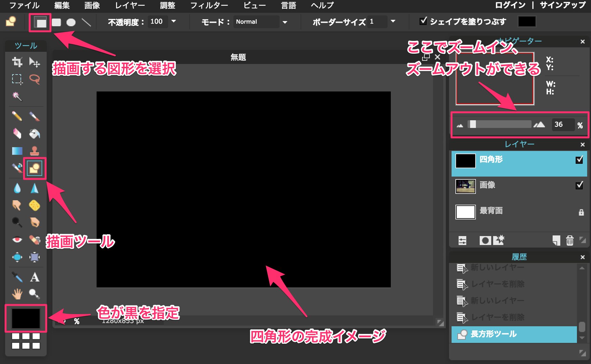This screenshot has width=591, height=364.
Task: Open the ボーダーサイズ dropdown arrow
Action: point(393,21)
